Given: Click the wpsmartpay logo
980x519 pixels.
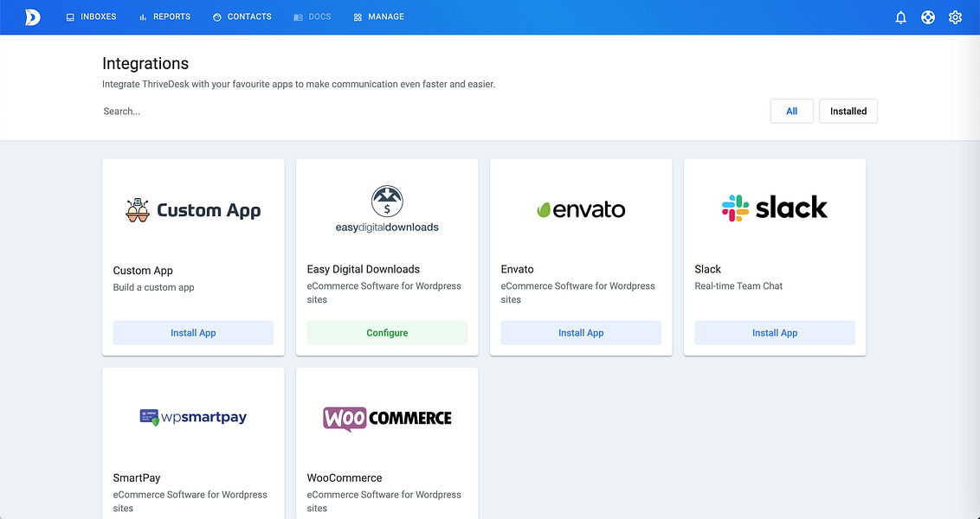Looking at the screenshot, I should point(192,417).
